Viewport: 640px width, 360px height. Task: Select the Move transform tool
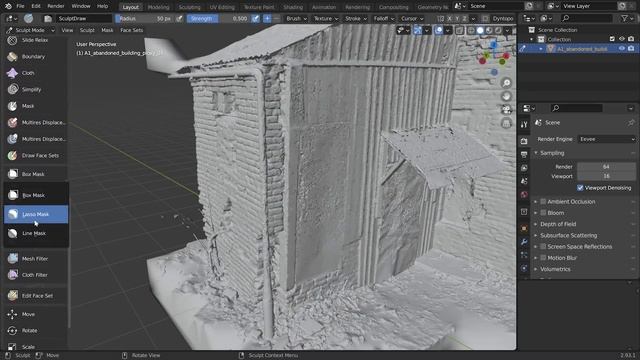35,314
